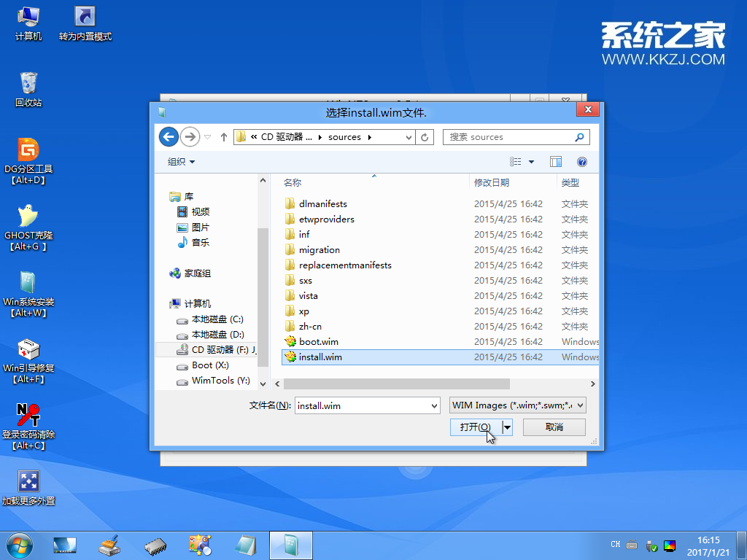Screen dimensions: 747x560
Task: Open Notepad from the taskbar
Action: (x=245, y=545)
